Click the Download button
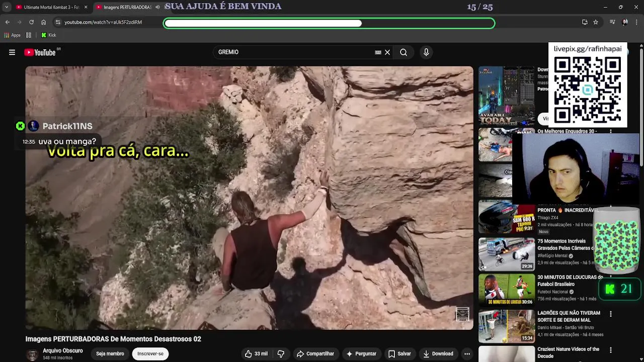644x362 pixels. pyautogui.click(x=438, y=354)
